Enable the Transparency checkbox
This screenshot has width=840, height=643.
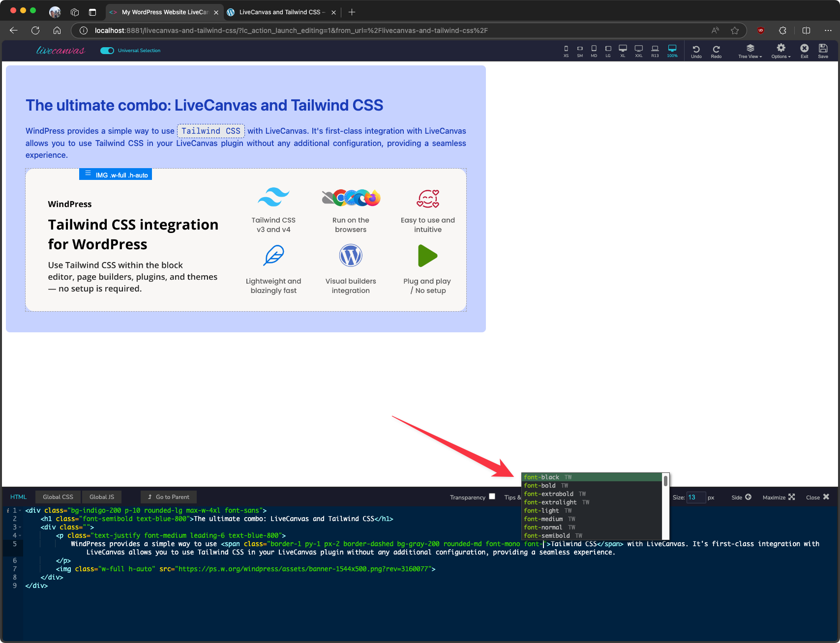click(x=492, y=497)
